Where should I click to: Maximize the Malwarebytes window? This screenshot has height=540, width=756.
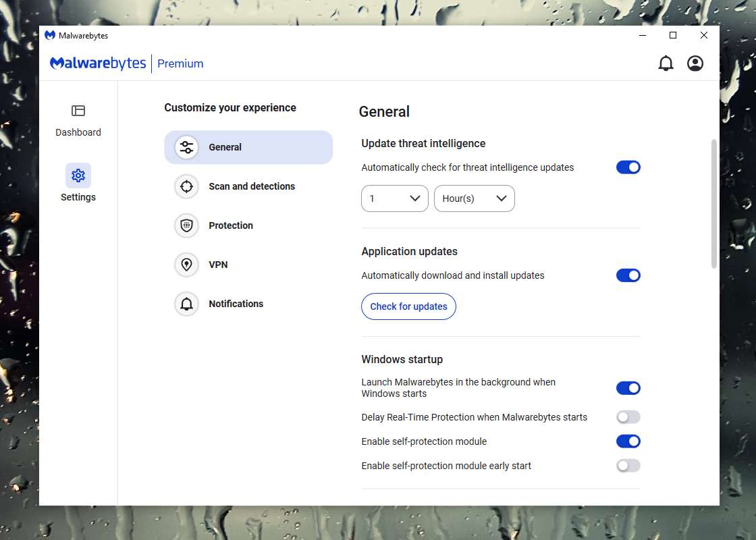673,35
